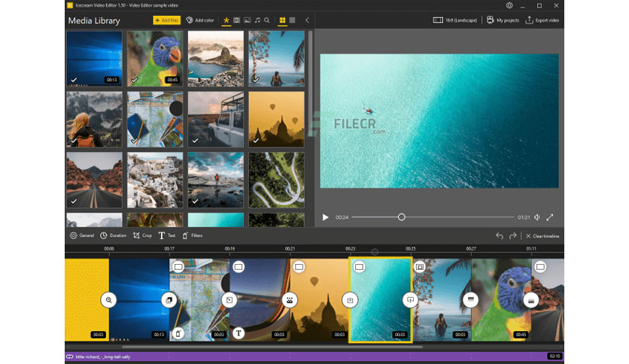Switch to large thumbnail grid view
This screenshot has width=629, height=364.
(x=282, y=20)
